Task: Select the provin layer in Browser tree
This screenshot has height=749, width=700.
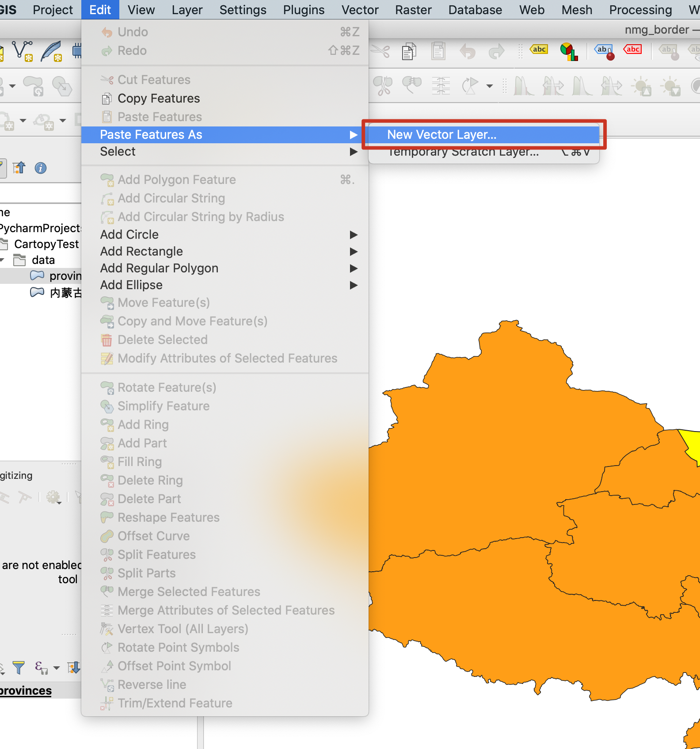Action: coord(65,276)
